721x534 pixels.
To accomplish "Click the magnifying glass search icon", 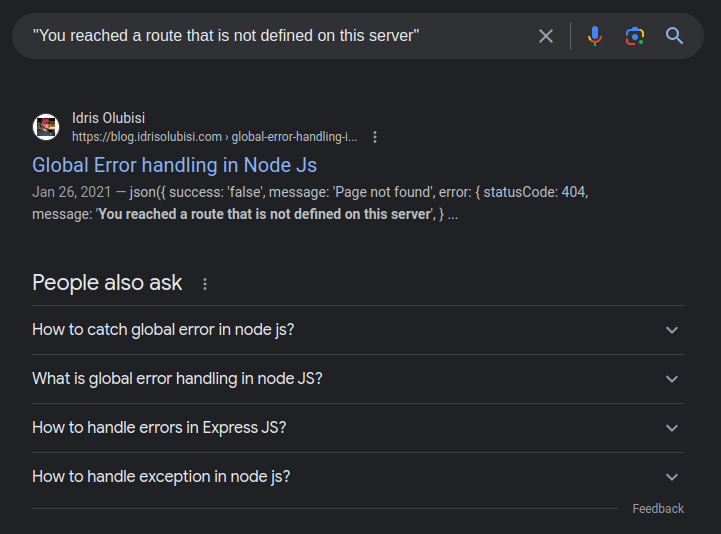I will [675, 36].
